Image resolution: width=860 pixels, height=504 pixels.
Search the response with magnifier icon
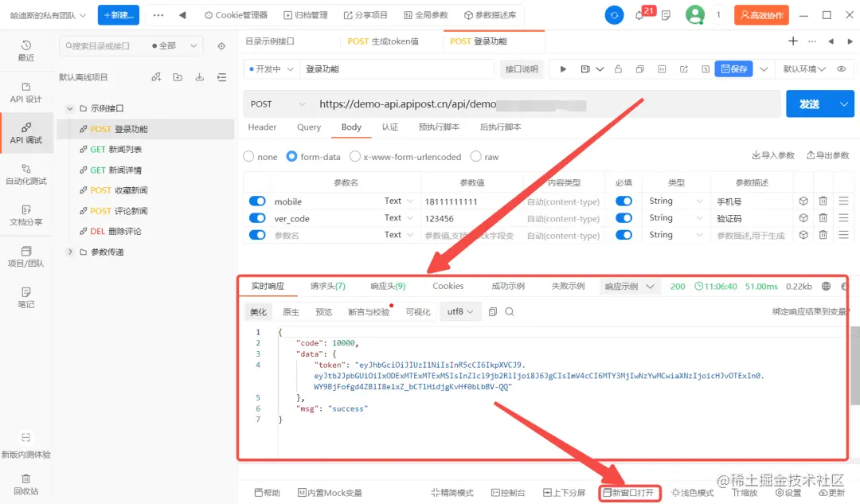[x=510, y=311]
